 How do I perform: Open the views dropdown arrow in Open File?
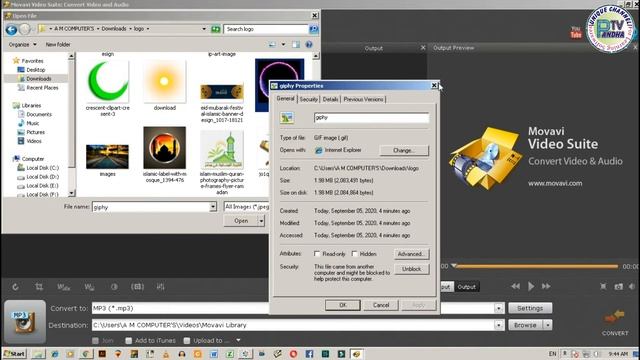click(283, 44)
